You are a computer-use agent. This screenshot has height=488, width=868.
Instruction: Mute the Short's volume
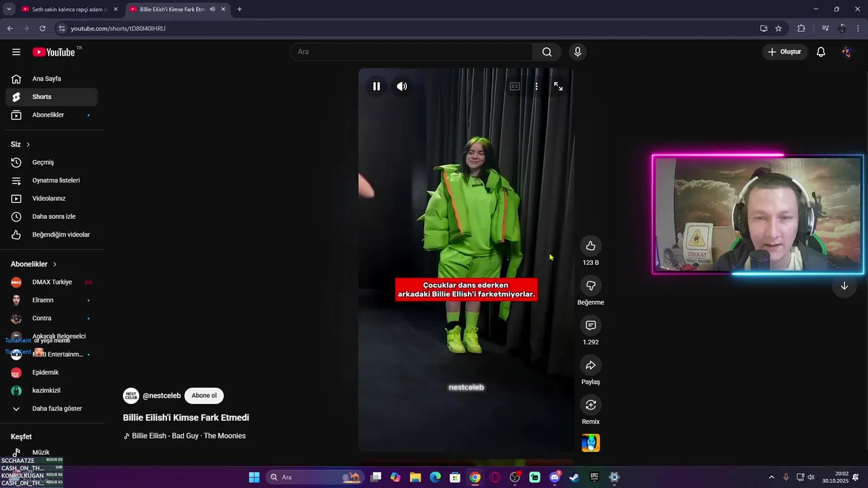(x=402, y=87)
